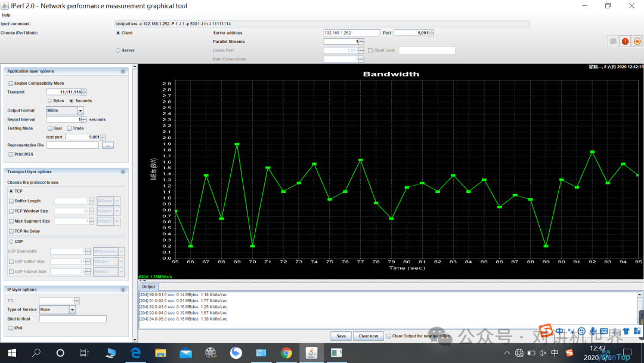Open Output Format MBits dropdown
This screenshot has height=363, width=644.
80,110
